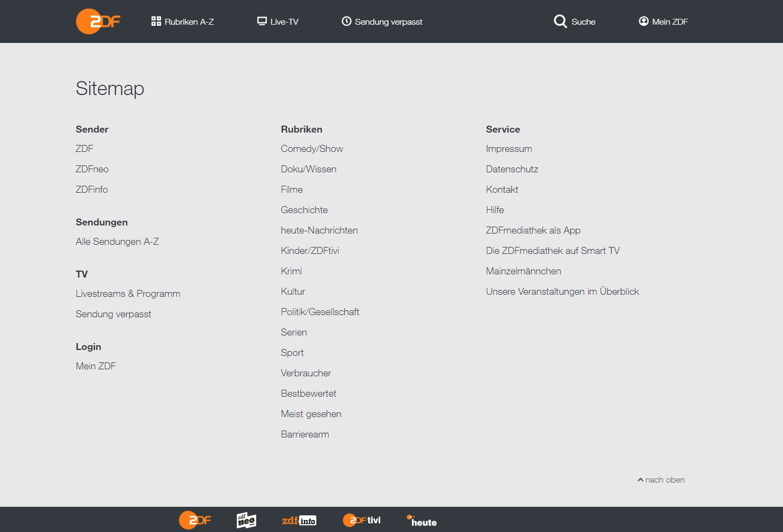
Task: Open the ZDFneo link under Sender
Action: pos(92,169)
